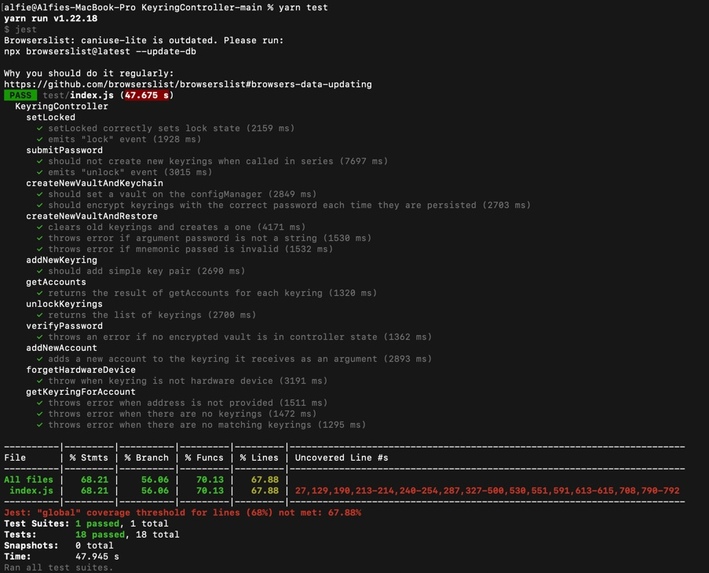The height and width of the screenshot is (573, 709).
Task: Click unlockKeyrings group heading
Action: [x=64, y=304]
